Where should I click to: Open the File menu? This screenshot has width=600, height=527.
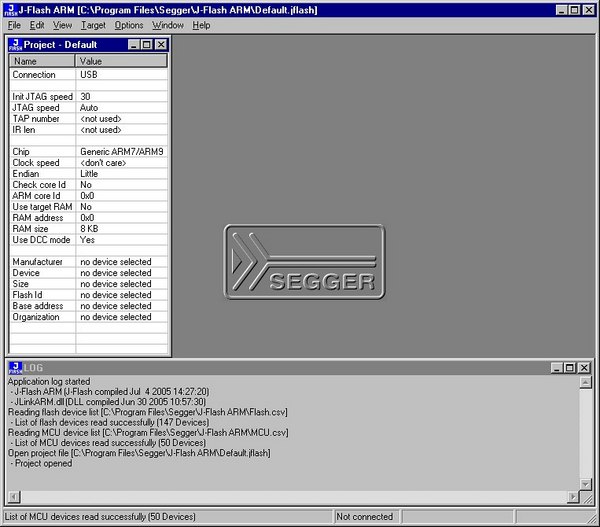14,25
